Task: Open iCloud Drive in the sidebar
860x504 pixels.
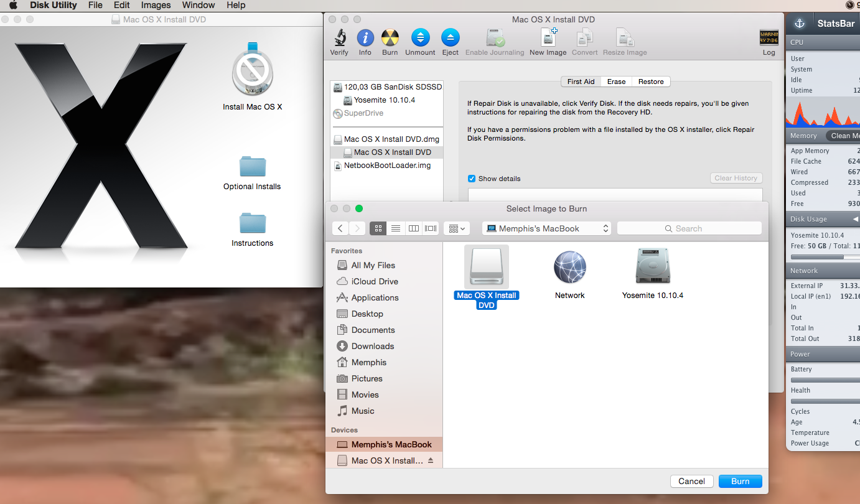Action: tap(375, 281)
